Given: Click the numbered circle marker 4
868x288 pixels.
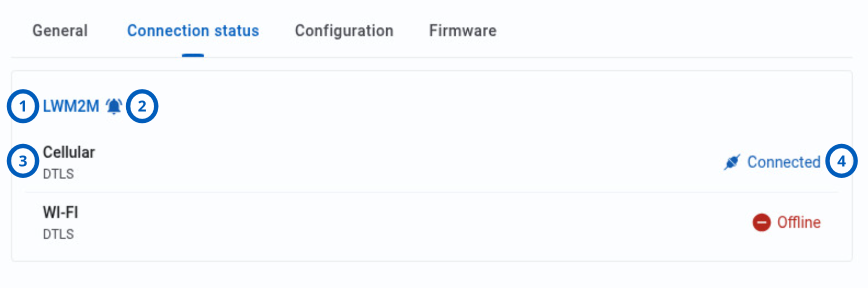Looking at the screenshot, I should (x=841, y=161).
